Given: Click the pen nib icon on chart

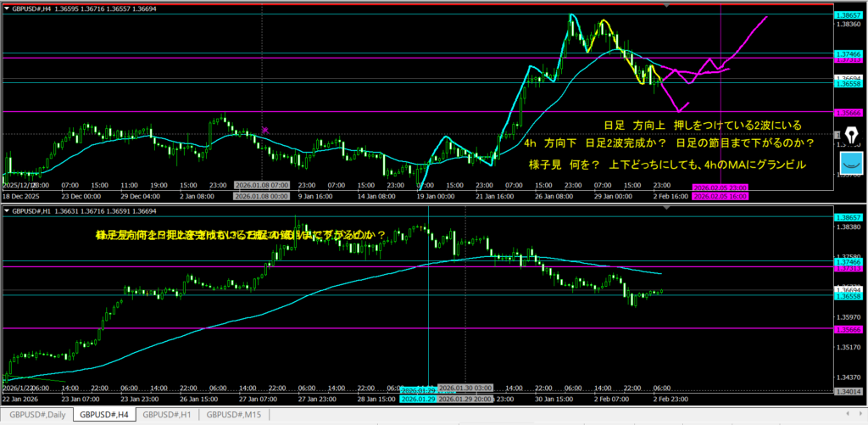Looking at the screenshot, I should pos(851,134).
